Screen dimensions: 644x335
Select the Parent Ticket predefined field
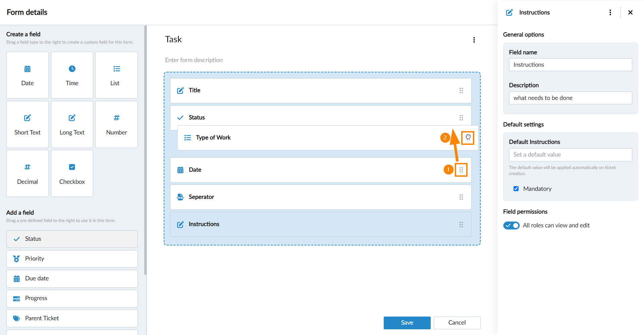click(72, 318)
